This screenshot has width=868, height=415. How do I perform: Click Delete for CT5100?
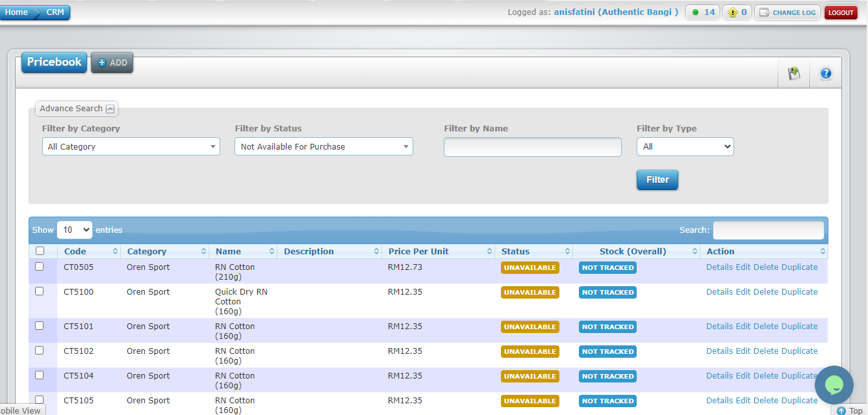pyautogui.click(x=766, y=292)
